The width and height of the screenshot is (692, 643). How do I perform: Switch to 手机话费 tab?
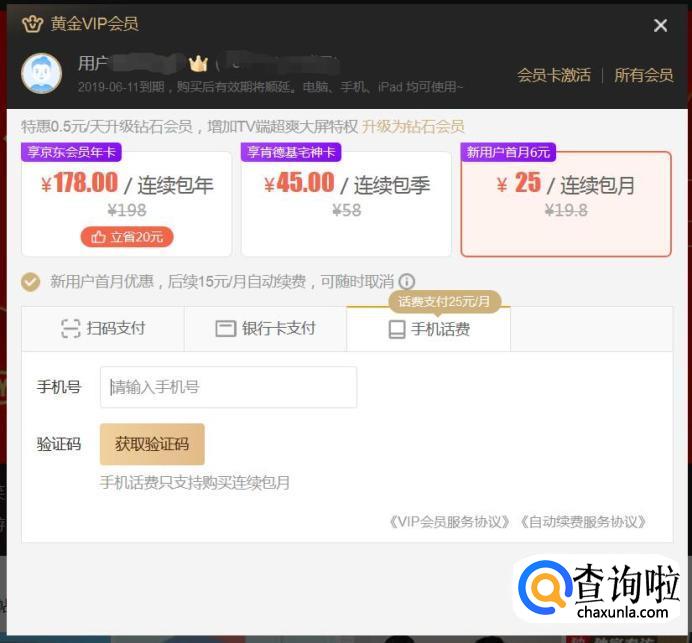click(429, 329)
